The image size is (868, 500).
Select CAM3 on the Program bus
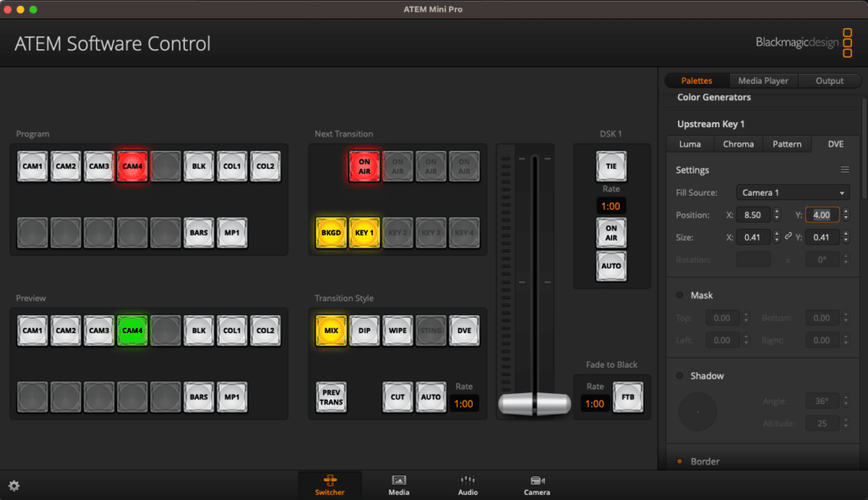point(98,166)
